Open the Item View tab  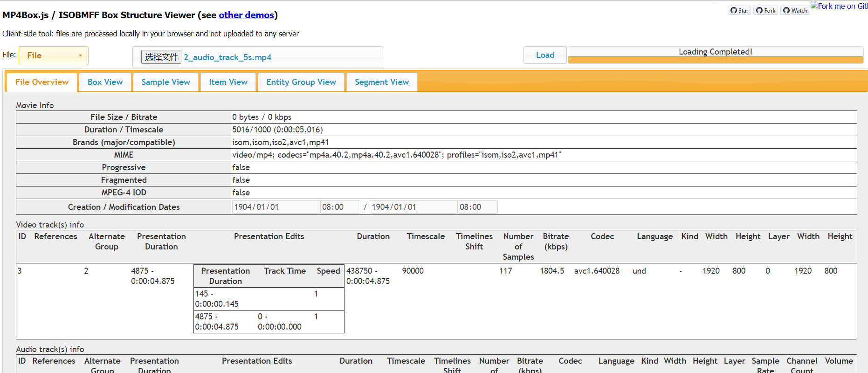228,82
